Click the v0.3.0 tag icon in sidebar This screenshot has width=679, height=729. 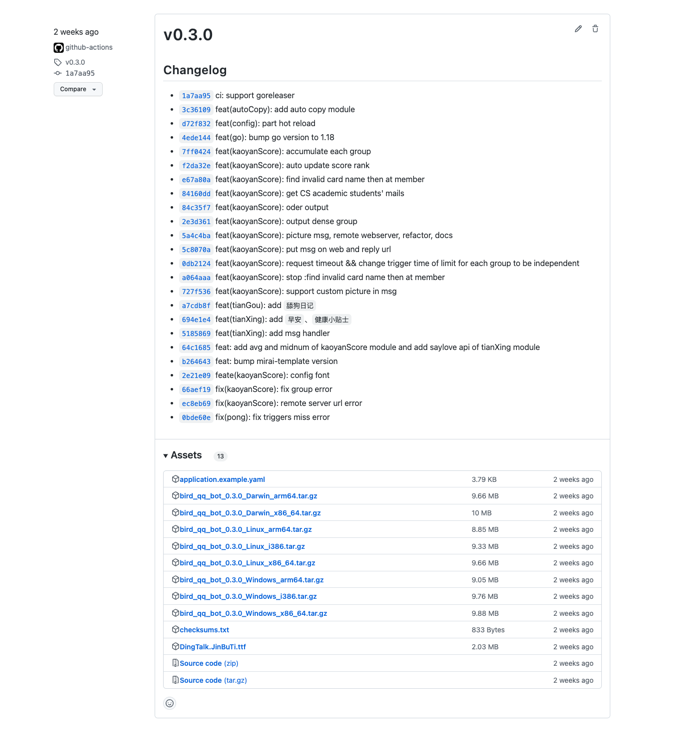[58, 62]
